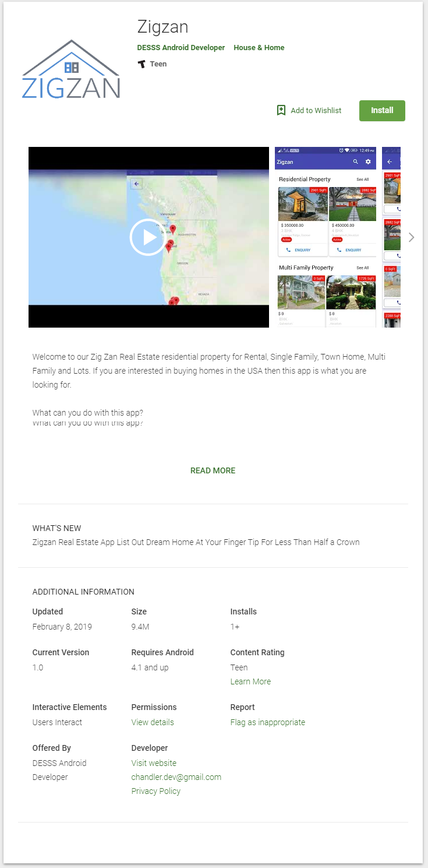Screen dimensions: 428x868
Task: Open DESSS Android Developer page
Action: tap(181, 48)
